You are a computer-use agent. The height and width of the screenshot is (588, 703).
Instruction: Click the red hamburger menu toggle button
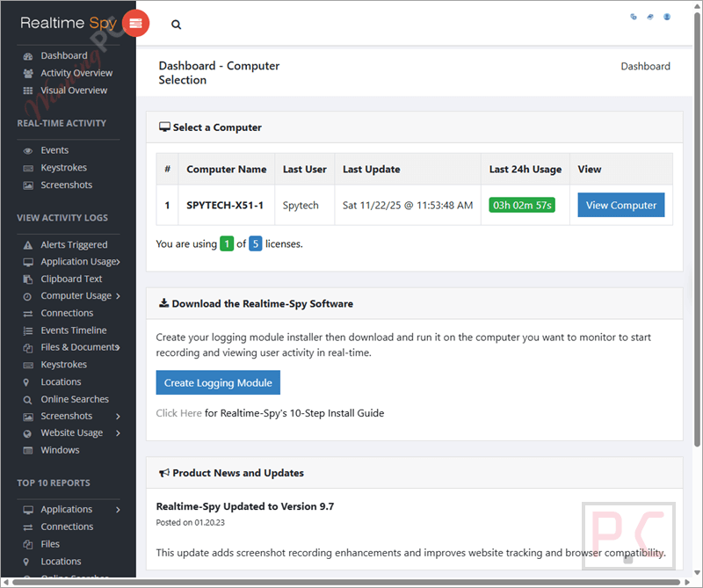[135, 23]
